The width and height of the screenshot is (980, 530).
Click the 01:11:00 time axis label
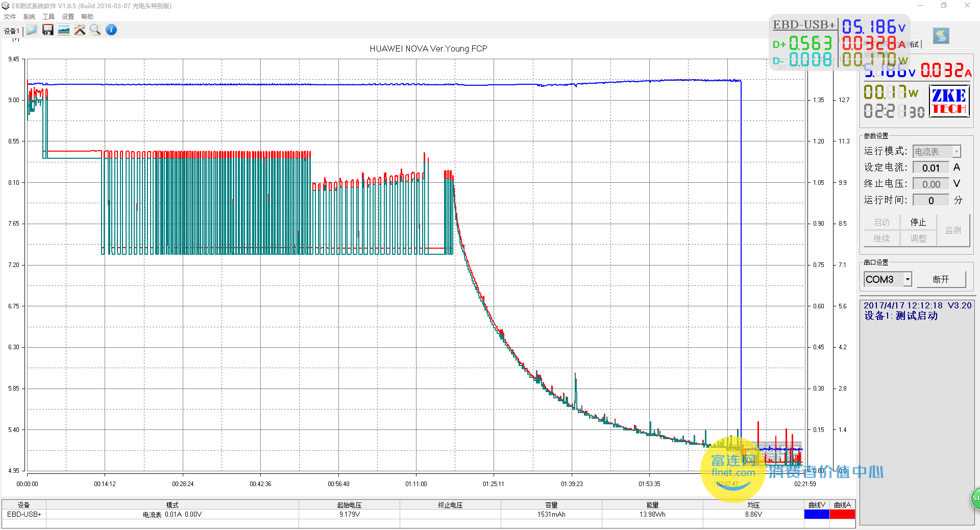pyautogui.click(x=416, y=484)
